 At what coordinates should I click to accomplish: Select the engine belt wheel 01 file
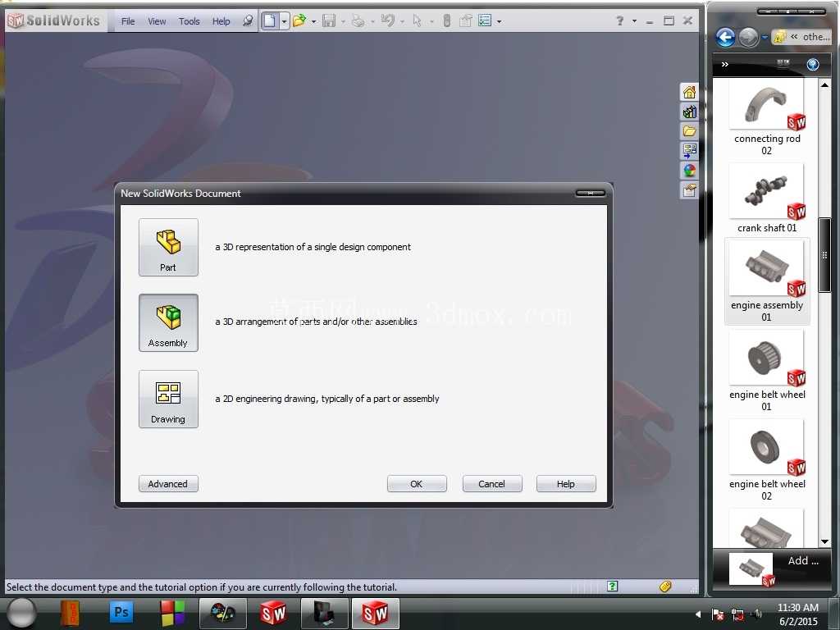(767, 372)
